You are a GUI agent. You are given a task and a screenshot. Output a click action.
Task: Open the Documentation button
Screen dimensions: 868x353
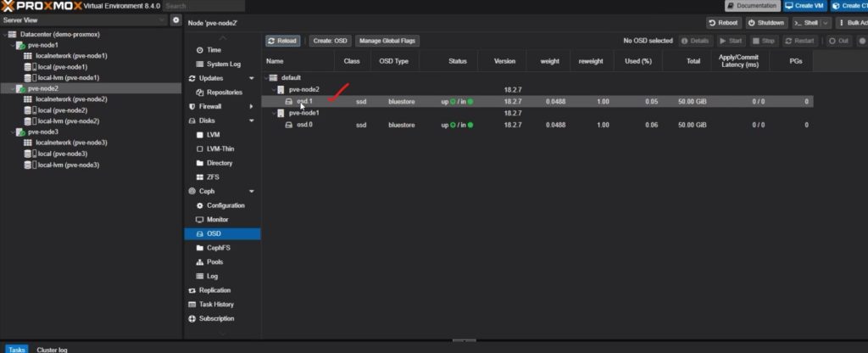pyautogui.click(x=753, y=6)
